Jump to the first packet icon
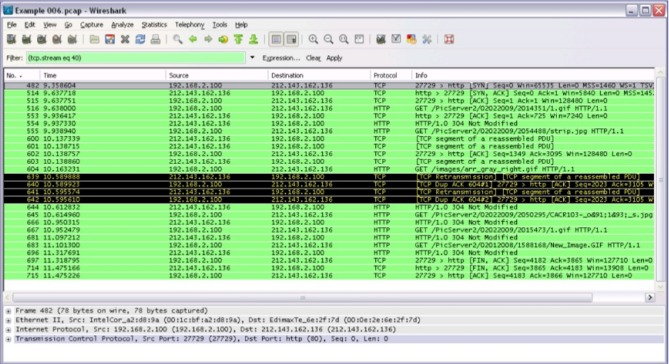669x364 pixels. coord(239,39)
